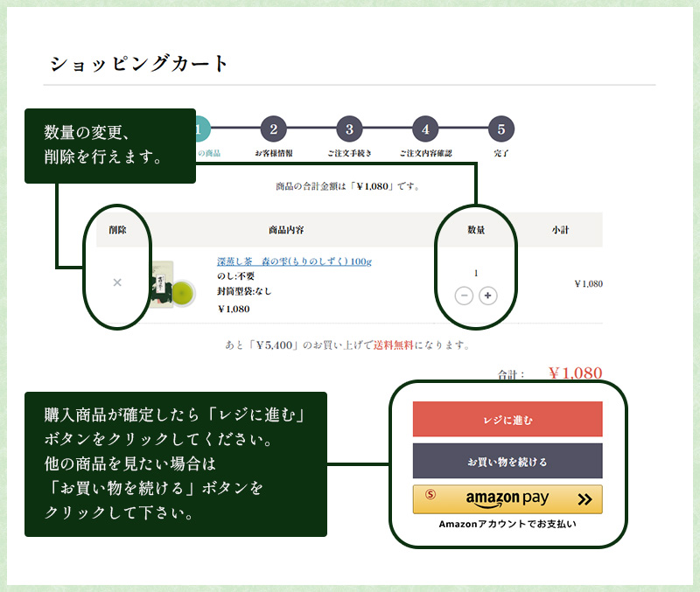This screenshot has width=700, height=592.
Task: Click the orange S icon on Amazon Pay button
Action: point(430,496)
